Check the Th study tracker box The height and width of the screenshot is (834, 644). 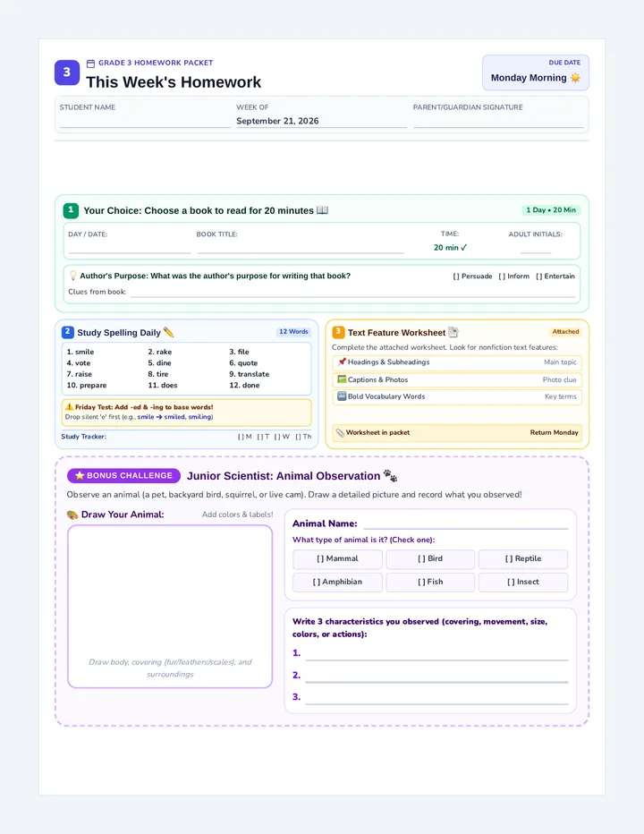299,437
